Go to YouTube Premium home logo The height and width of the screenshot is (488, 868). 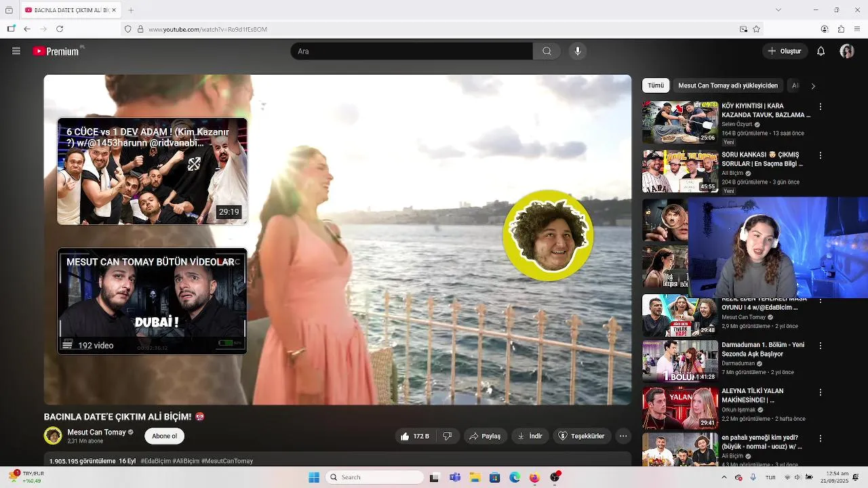(x=57, y=51)
